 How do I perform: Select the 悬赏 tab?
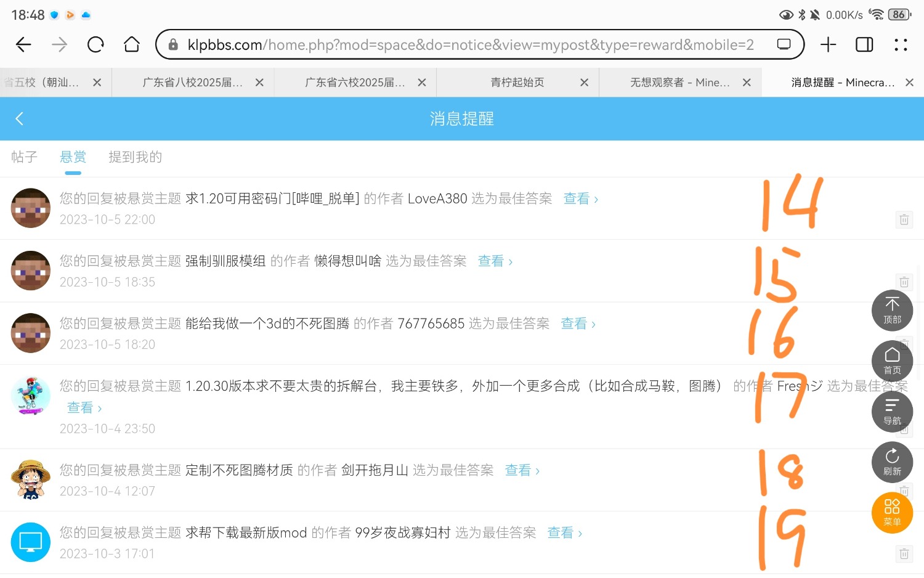(x=73, y=157)
